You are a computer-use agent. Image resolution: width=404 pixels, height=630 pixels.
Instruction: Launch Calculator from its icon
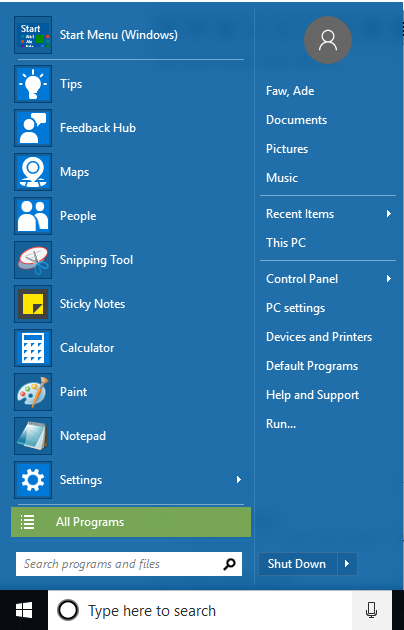(33, 348)
